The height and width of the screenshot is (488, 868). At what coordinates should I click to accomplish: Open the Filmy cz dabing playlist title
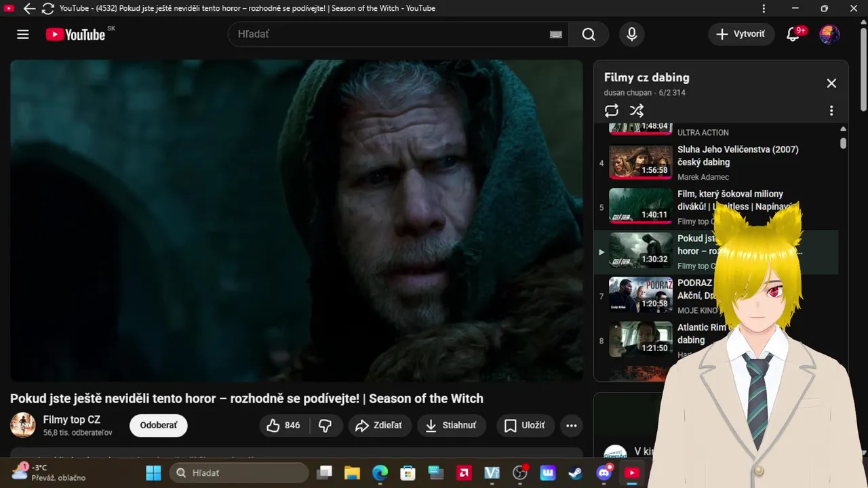point(646,77)
